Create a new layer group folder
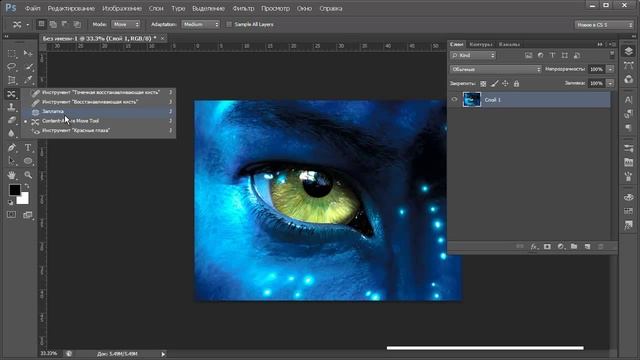 (574, 247)
